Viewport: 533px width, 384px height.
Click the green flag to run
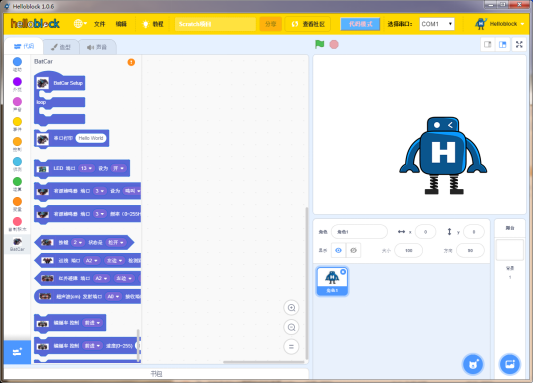320,44
